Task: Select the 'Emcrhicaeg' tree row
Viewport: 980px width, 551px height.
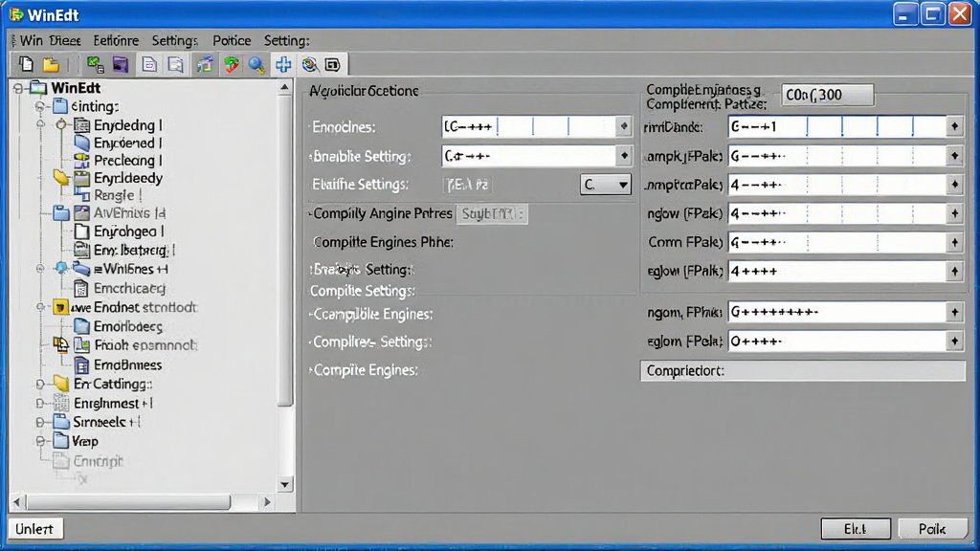Action: [129, 288]
